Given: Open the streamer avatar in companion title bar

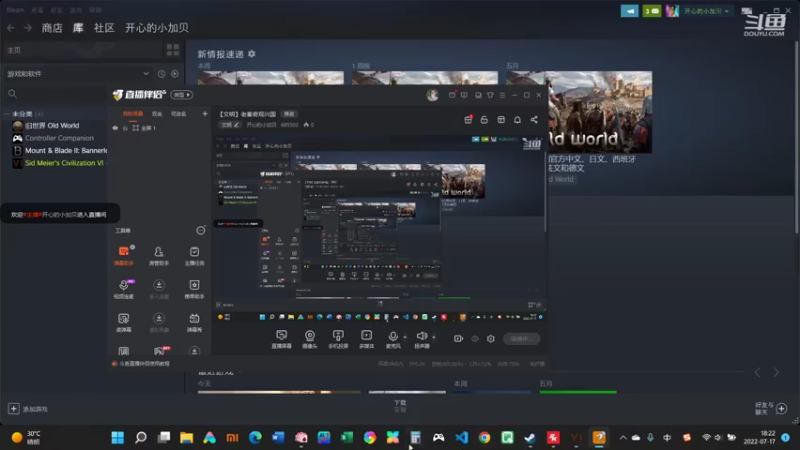Looking at the screenshot, I should 433,95.
